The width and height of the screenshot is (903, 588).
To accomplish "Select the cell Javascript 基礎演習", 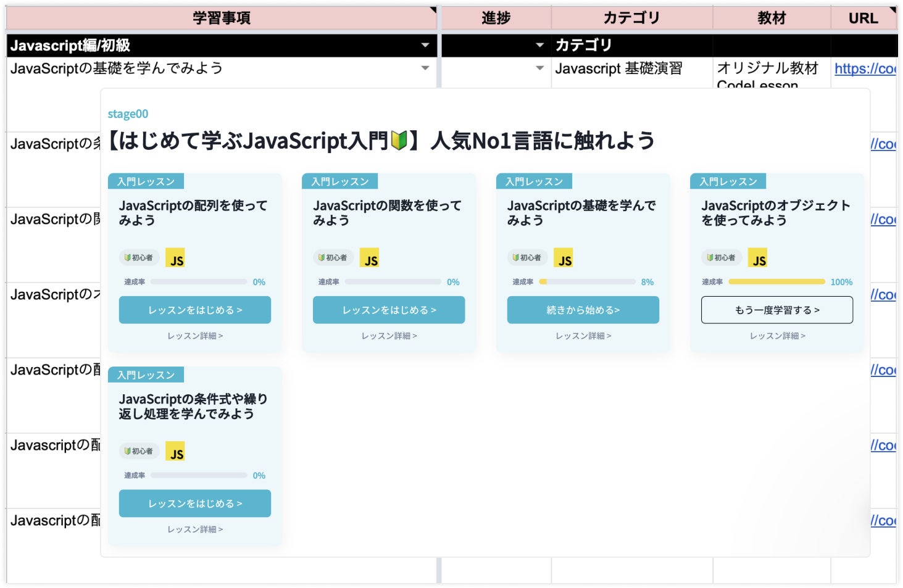I will click(632, 72).
